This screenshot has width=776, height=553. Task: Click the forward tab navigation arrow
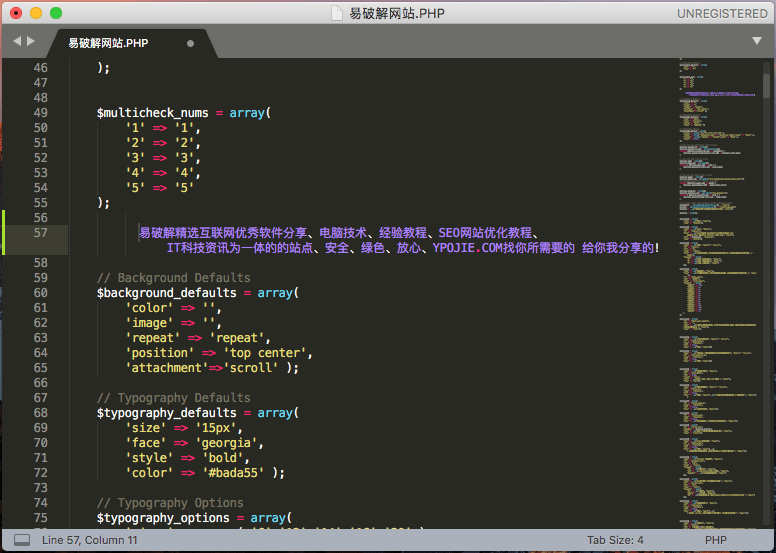(31, 42)
